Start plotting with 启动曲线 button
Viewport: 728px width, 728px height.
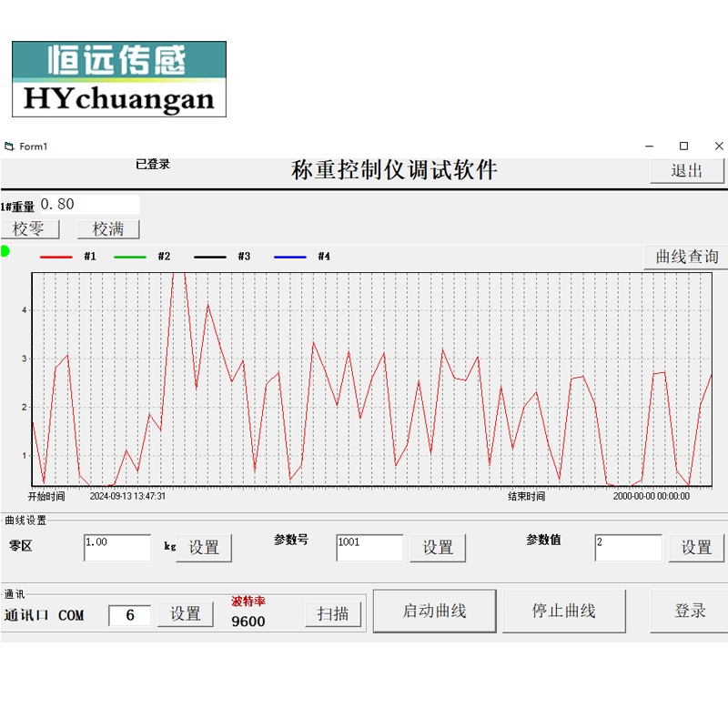[x=435, y=611]
